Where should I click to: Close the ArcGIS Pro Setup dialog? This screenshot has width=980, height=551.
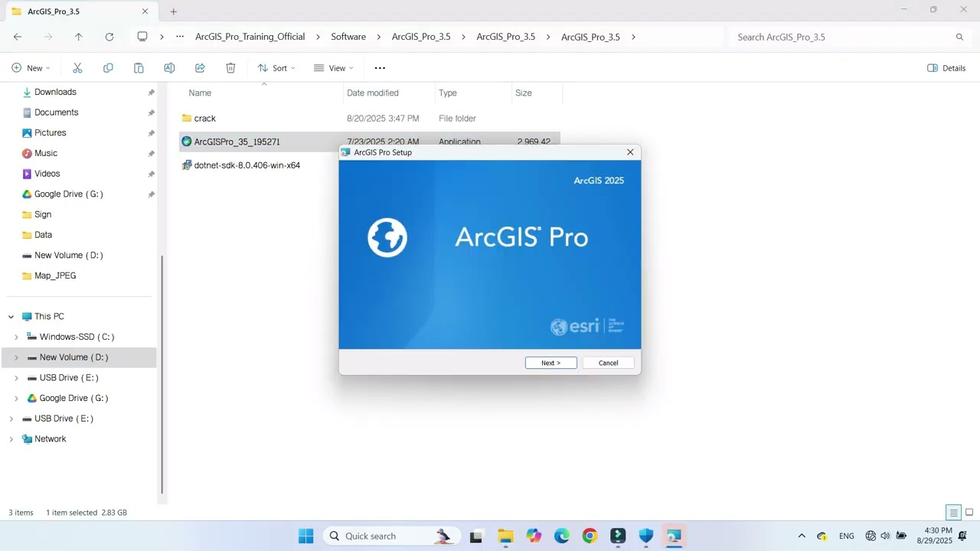pos(630,152)
